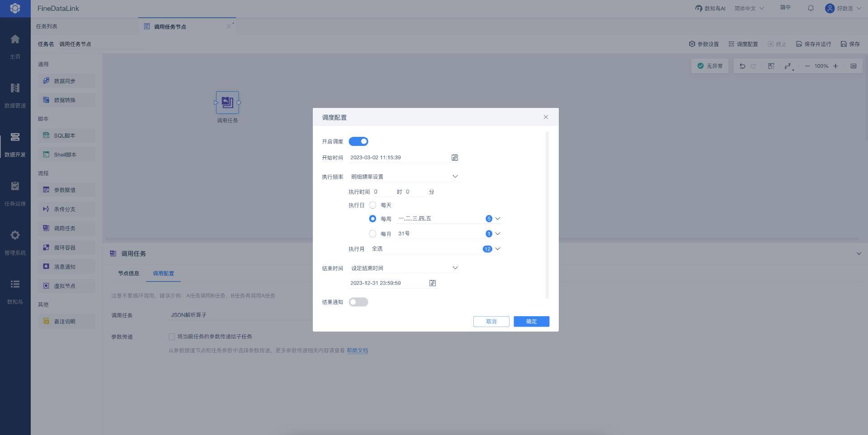Open 数据管道 in the left sidebar

(x=15, y=95)
